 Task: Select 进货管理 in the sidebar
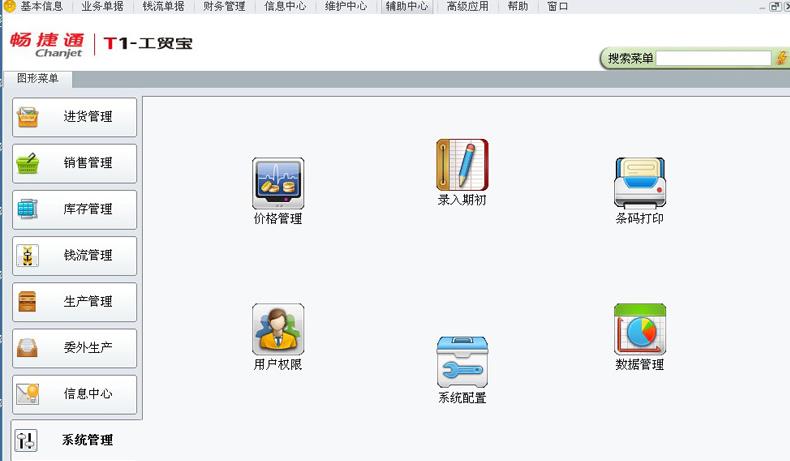pos(75,117)
